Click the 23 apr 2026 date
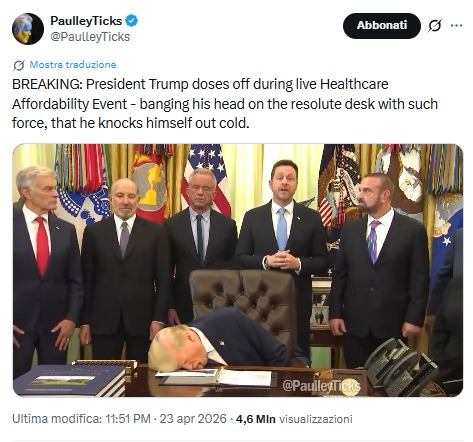The width and height of the screenshot is (473, 442). pos(193,419)
